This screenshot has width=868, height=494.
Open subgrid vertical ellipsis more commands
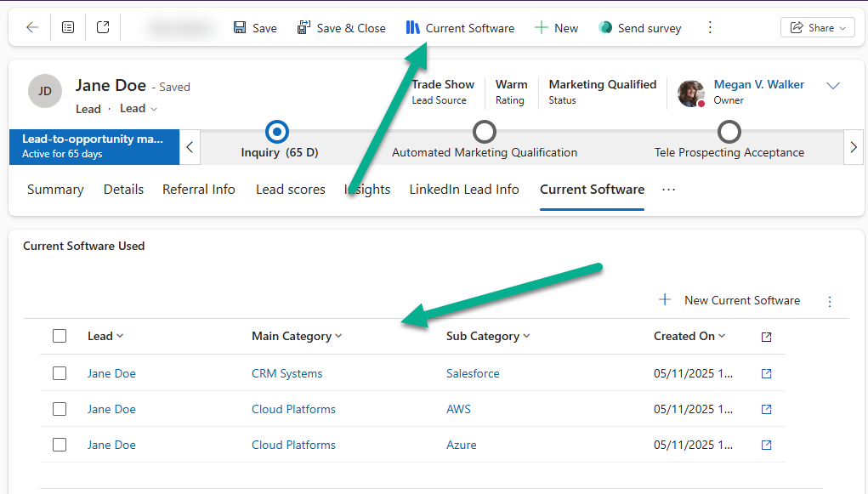click(830, 301)
